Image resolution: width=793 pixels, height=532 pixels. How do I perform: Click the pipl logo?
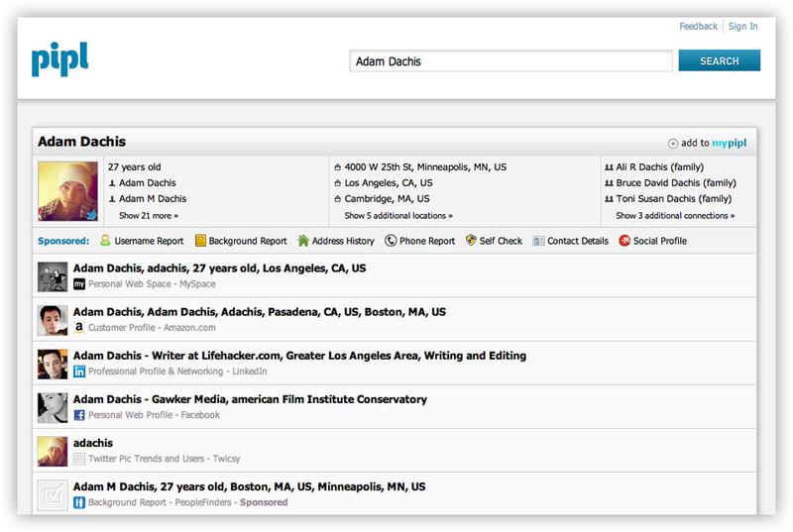(x=59, y=59)
